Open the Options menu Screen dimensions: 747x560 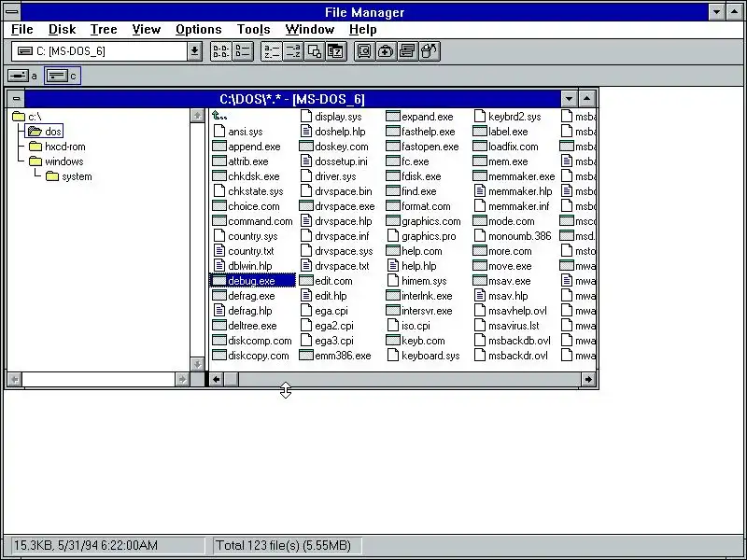click(198, 30)
